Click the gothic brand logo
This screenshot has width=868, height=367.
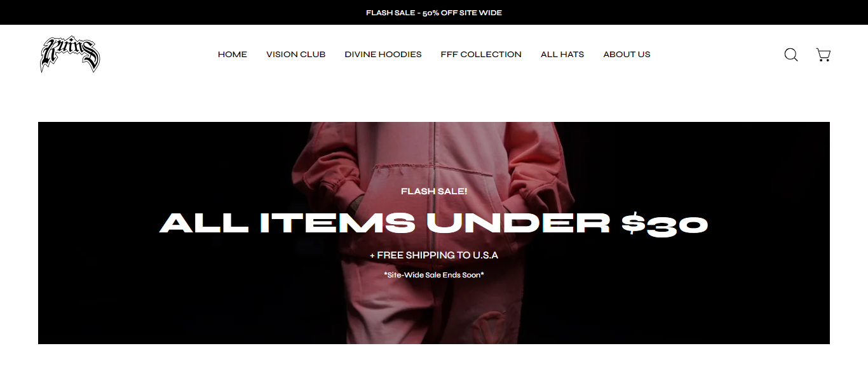coord(70,54)
